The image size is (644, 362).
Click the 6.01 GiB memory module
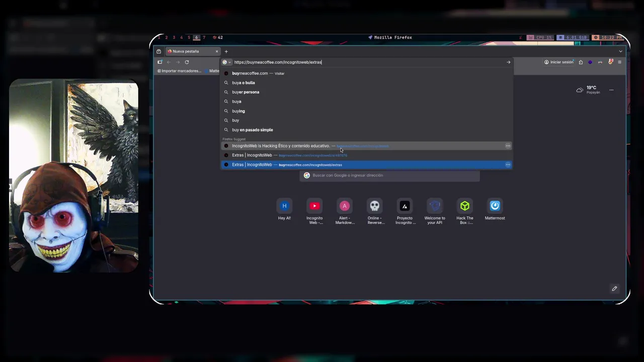[572, 37]
